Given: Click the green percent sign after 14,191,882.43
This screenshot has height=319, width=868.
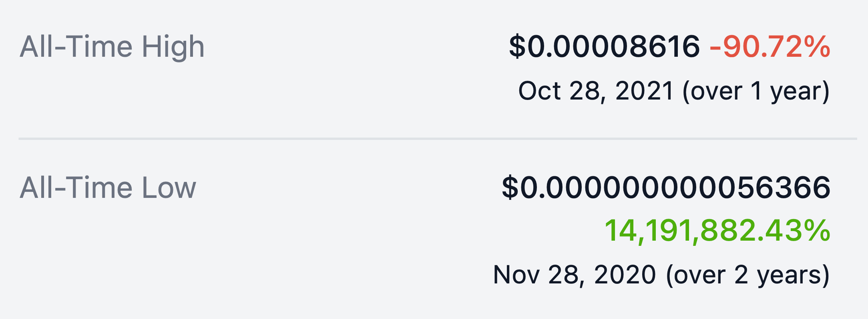Looking at the screenshot, I should coord(817,231).
